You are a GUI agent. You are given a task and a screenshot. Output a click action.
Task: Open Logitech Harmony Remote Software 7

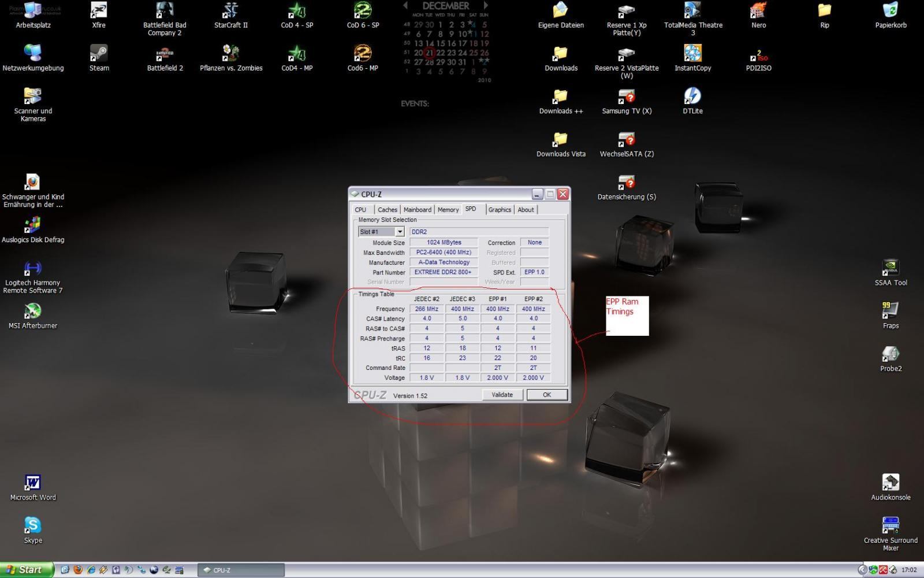tap(33, 276)
